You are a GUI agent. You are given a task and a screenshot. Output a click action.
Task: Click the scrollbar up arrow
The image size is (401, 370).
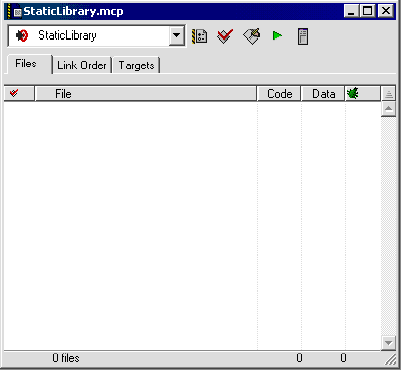pos(388,109)
